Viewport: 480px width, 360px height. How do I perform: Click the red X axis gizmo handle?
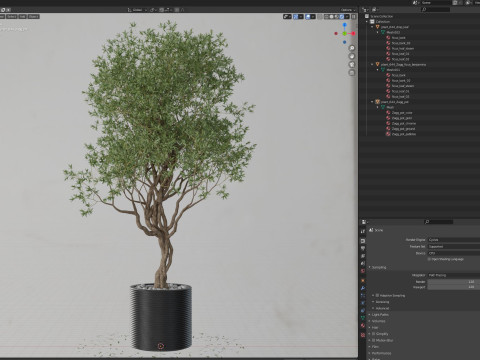pyautogui.click(x=353, y=33)
